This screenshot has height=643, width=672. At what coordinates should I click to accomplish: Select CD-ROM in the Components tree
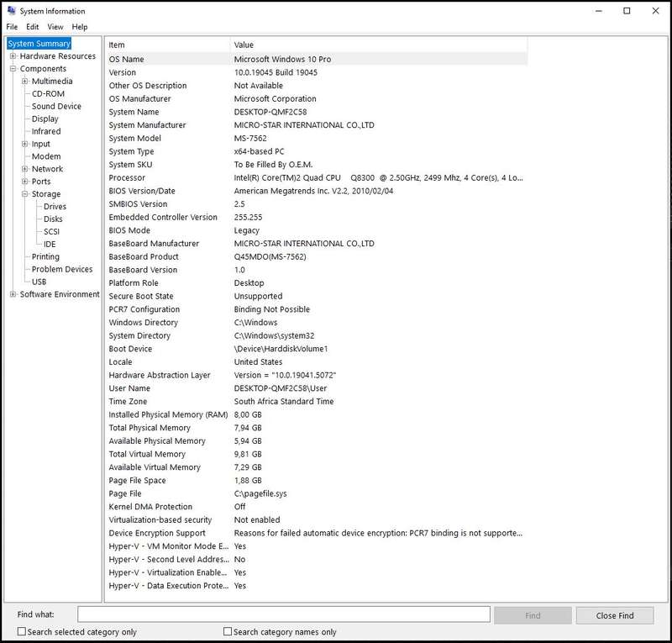pos(48,93)
